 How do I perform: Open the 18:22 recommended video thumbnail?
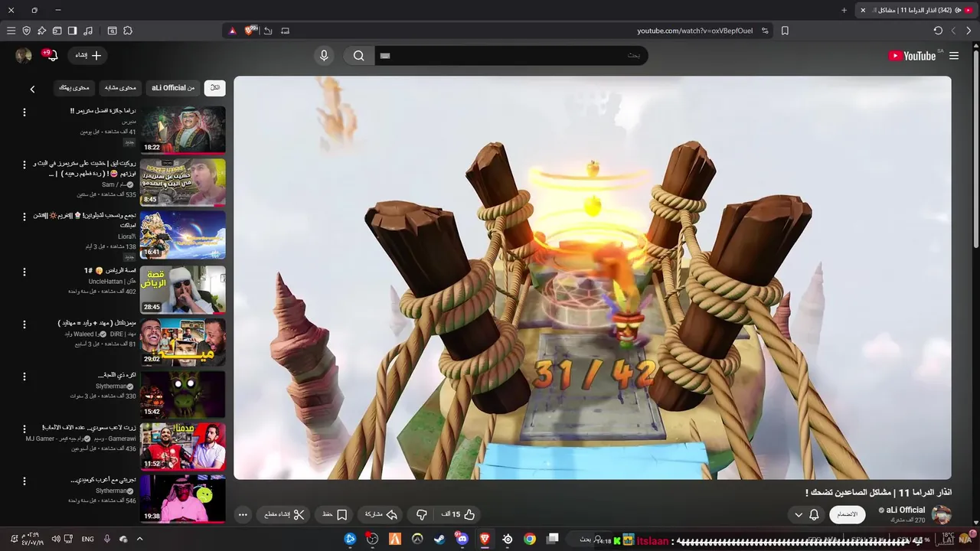183,129
